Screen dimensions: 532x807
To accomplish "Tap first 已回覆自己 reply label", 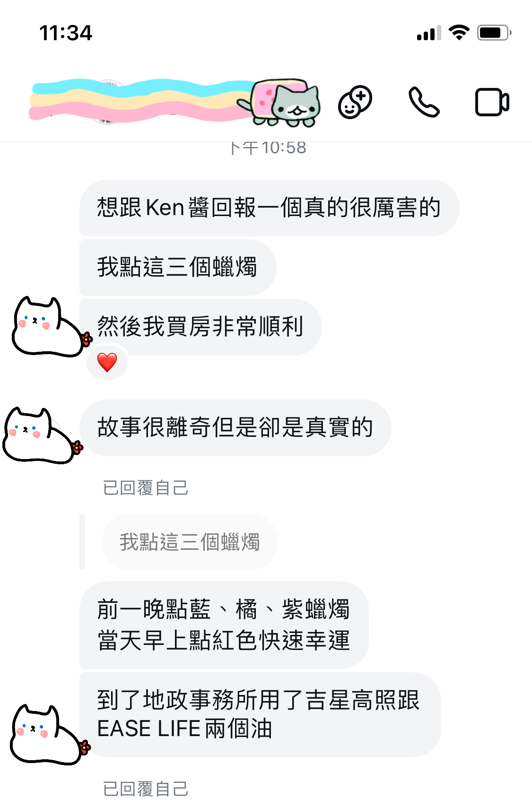I will click(146, 488).
